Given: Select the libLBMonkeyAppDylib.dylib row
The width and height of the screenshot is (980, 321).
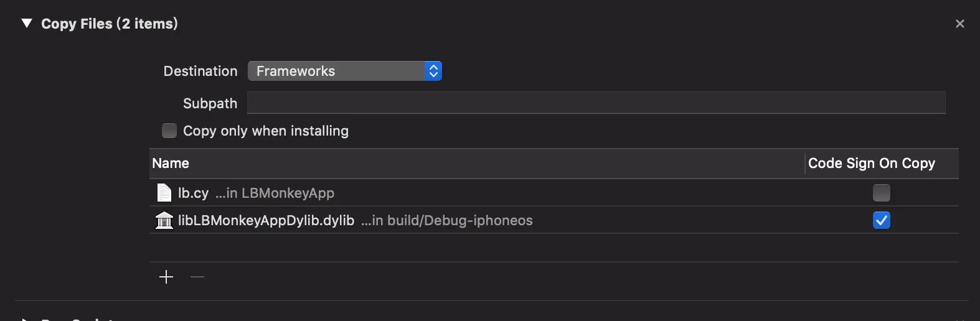Looking at the screenshot, I should [x=554, y=220].
